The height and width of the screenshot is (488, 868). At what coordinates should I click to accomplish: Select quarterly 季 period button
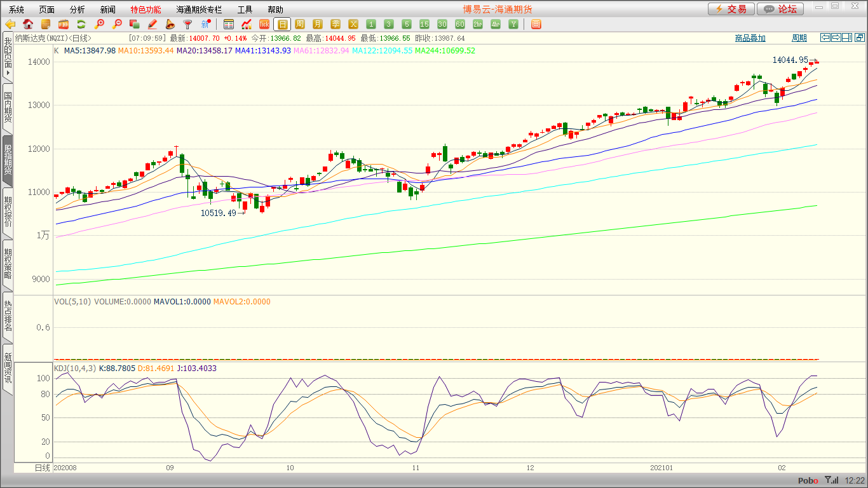coord(336,24)
